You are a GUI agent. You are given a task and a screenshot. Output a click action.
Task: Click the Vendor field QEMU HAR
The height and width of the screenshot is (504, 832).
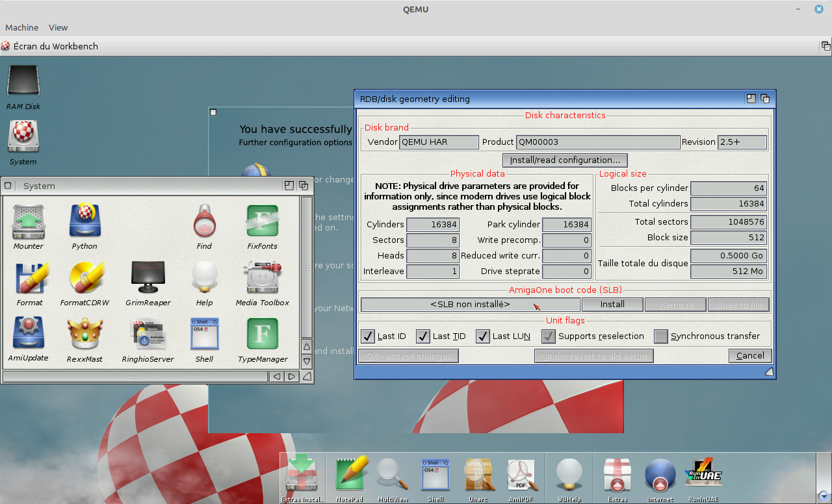(x=439, y=142)
